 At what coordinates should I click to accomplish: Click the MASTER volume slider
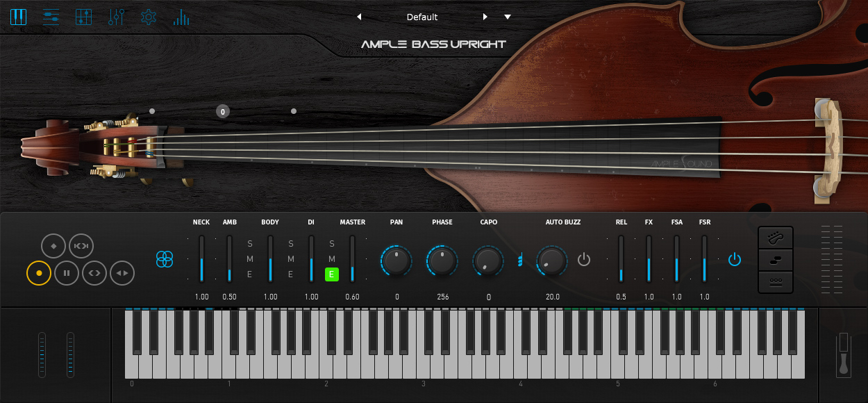click(352, 259)
